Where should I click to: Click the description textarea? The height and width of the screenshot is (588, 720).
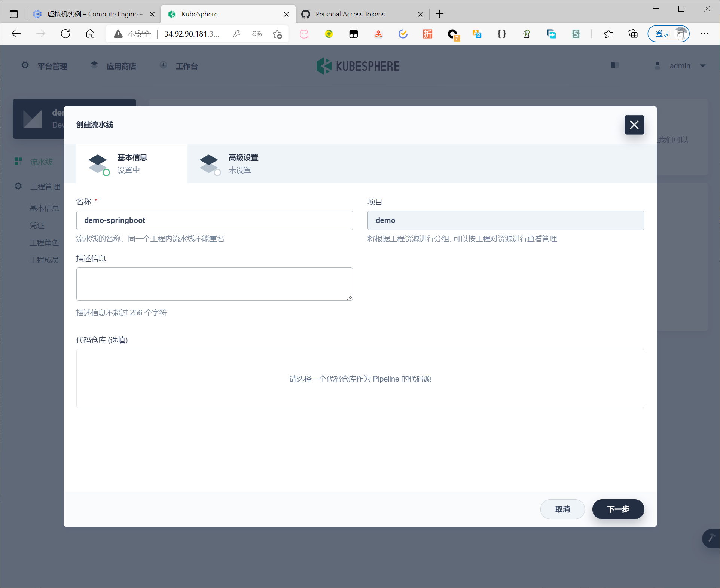click(x=214, y=284)
